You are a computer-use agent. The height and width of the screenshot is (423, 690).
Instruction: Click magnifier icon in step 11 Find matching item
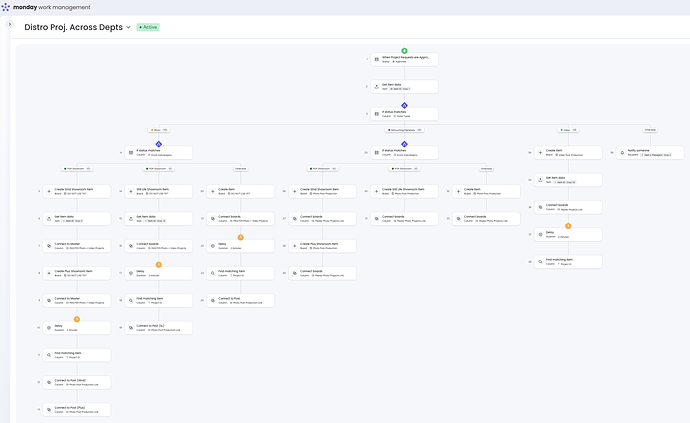[x=49, y=355]
